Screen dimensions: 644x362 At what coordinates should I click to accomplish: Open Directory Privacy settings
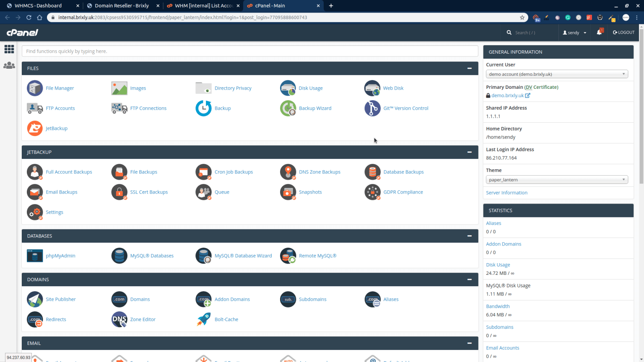coord(233,88)
